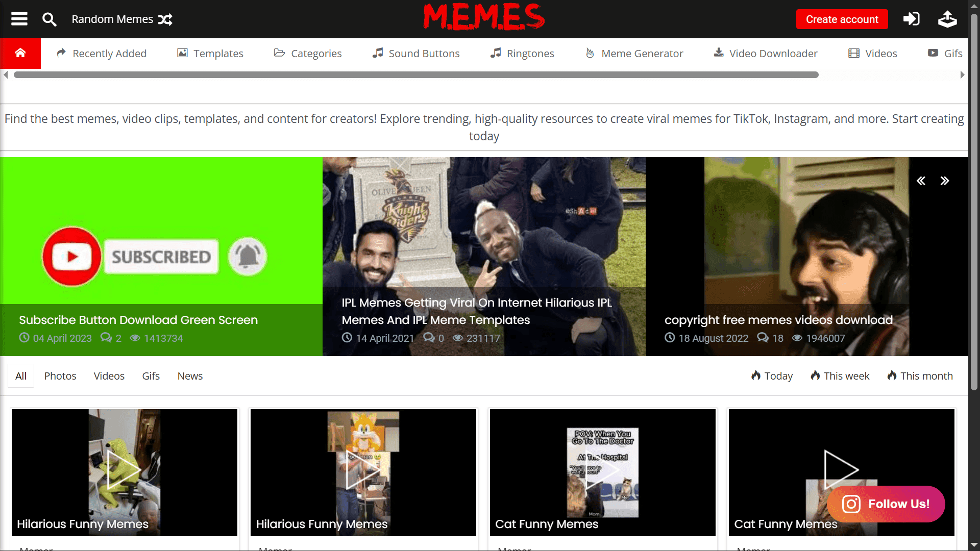Select the Today trending filter

771,375
